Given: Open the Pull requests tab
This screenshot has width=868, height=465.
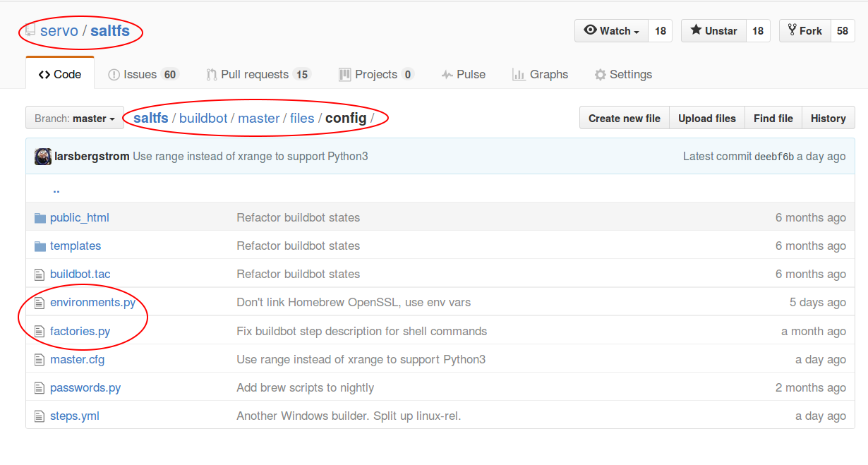Looking at the screenshot, I should 258,74.
